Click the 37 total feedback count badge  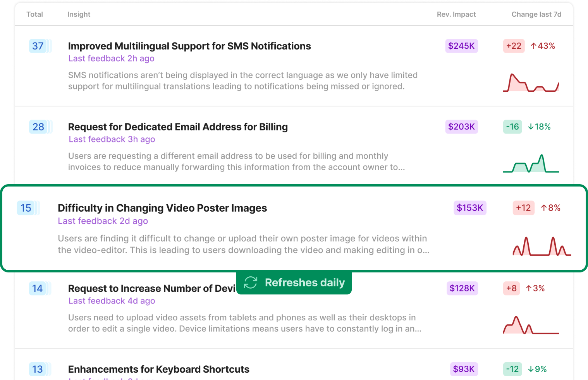[38, 46]
